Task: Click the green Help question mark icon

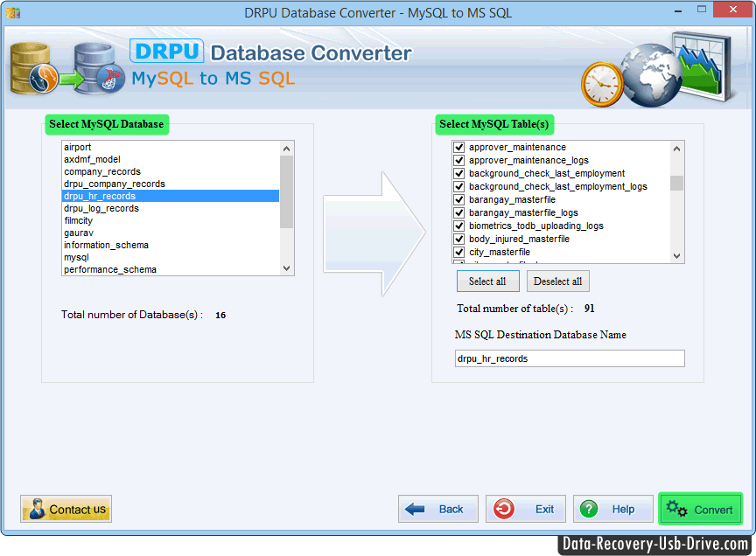Action: tap(589, 509)
